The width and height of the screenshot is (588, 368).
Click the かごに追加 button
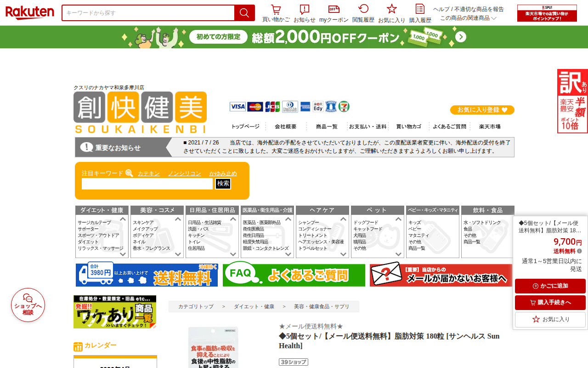pos(550,286)
